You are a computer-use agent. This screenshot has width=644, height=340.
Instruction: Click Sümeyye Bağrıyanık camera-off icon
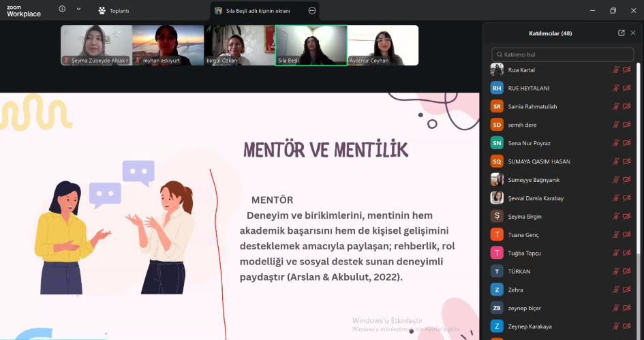(627, 179)
